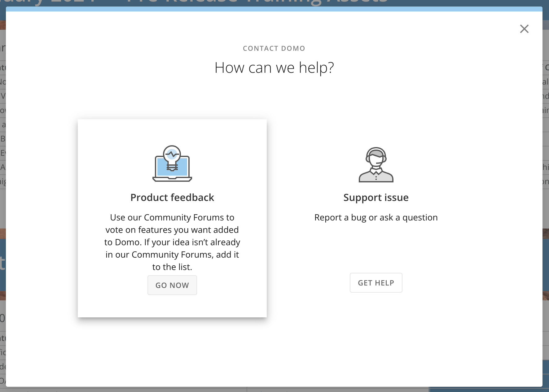Click the CONTACT DOMO label
Viewport: 549px width, 392px height.
[x=274, y=48]
